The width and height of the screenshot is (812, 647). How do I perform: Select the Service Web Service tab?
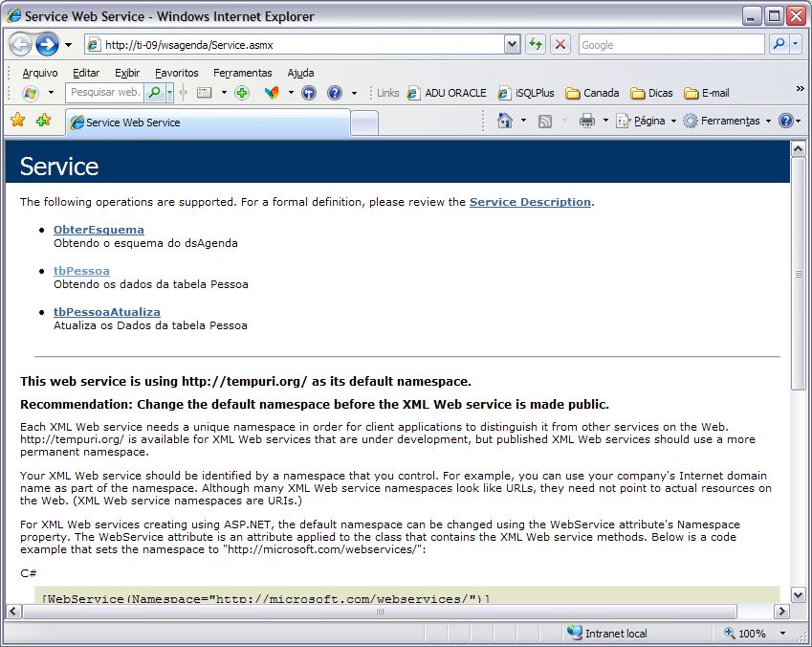(134, 122)
